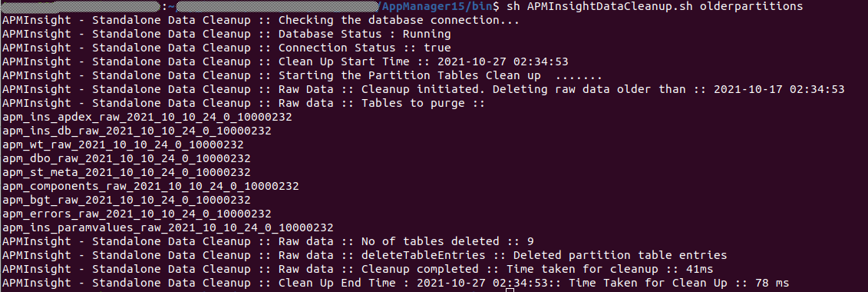This screenshot has width=868, height=292.
Task: Click the Connection Status :: true line
Action: pos(226,48)
